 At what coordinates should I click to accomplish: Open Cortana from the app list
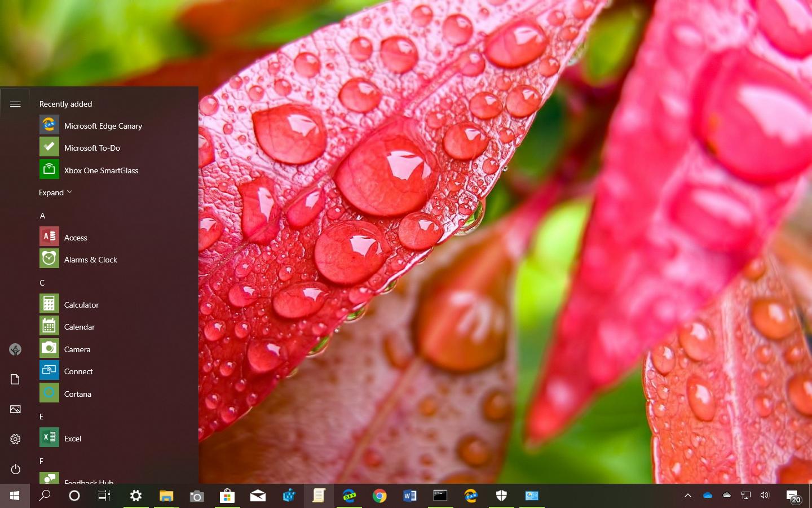(x=77, y=393)
